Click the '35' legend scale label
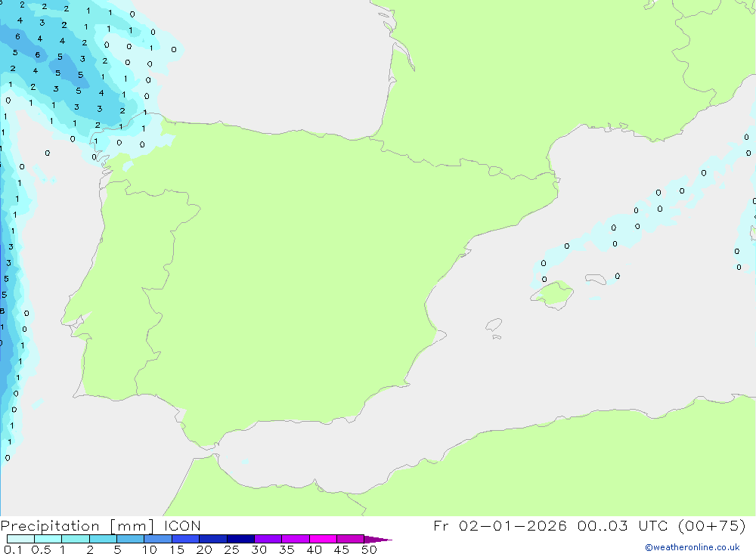The width and height of the screenshot is (756, 554). click(287, 549)
